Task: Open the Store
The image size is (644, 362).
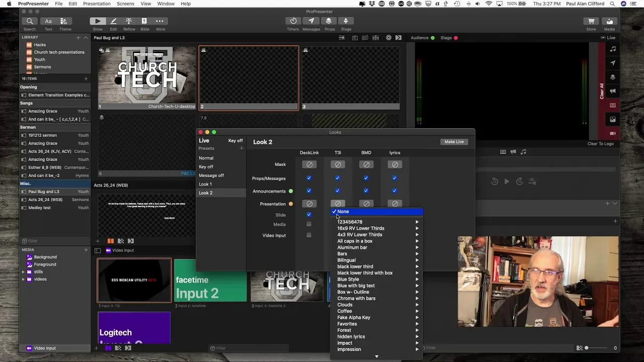Action: pos(591,21)
